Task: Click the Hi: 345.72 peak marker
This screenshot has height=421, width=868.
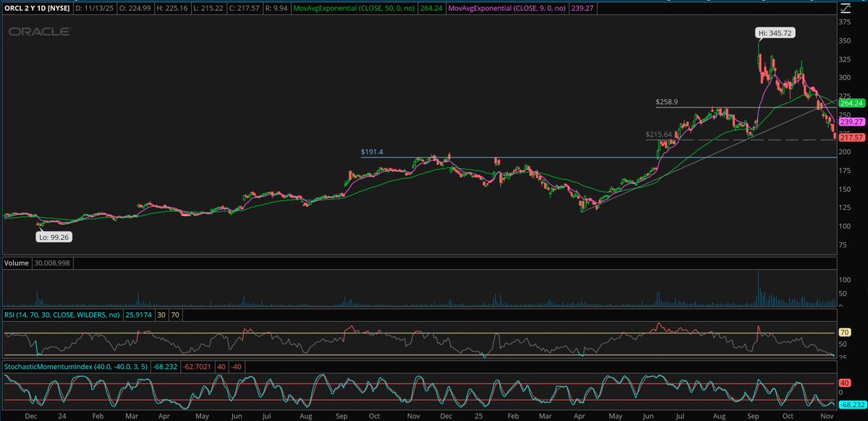Action: point(775,32)
